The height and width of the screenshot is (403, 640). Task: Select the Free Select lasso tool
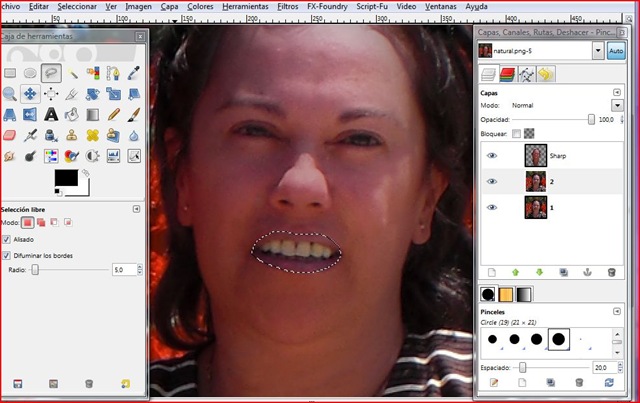pos(51,73)
